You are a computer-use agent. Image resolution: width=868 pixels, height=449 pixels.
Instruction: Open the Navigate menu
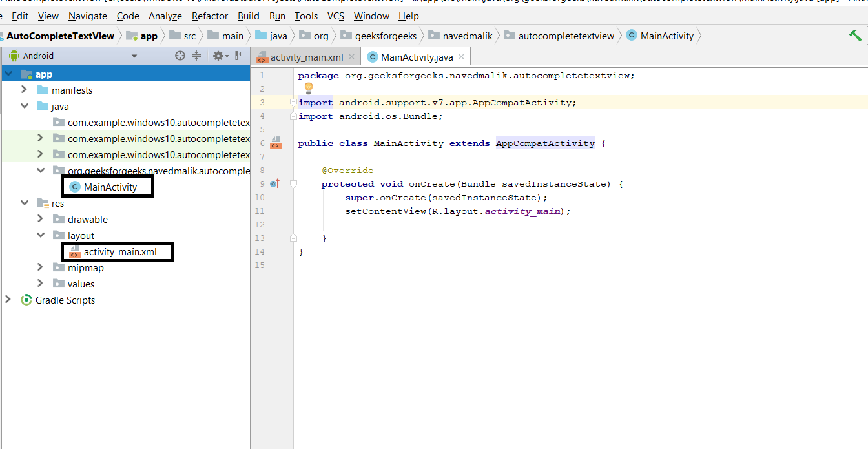pyautogui.click(x=88, y=16)
